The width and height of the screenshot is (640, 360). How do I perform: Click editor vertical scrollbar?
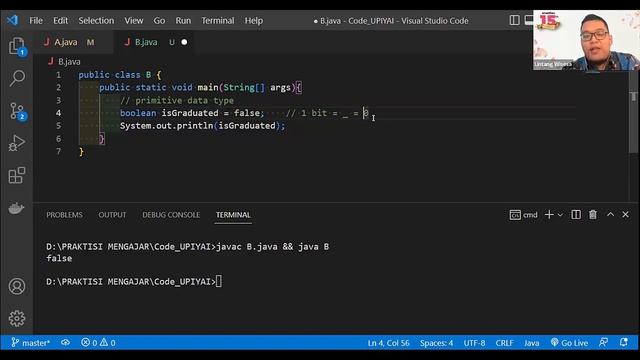tap(633, 112)
